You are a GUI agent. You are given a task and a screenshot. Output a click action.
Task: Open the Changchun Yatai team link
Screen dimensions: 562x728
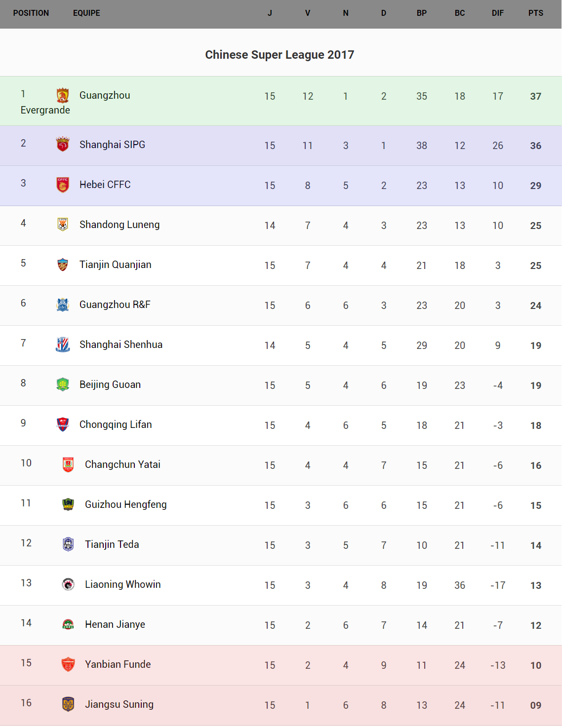(x=122, y=464)
